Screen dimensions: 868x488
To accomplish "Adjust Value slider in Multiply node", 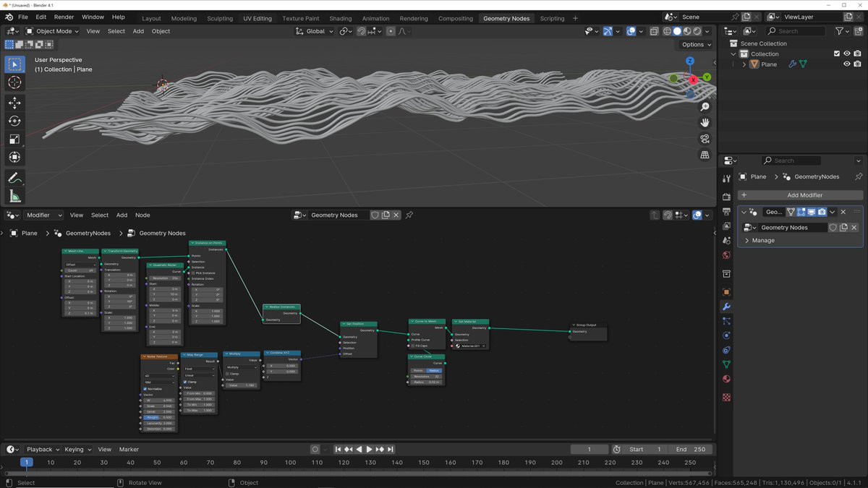I will (x=241, y=385).
